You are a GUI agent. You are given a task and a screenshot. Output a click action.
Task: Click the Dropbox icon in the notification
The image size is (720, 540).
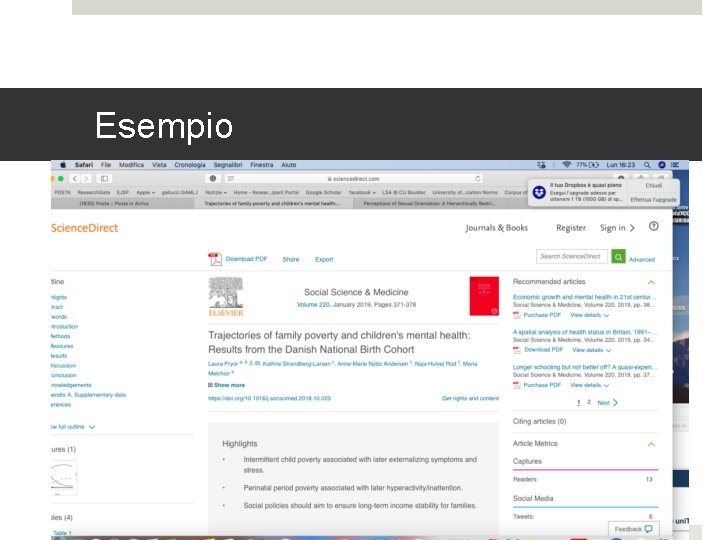click(539, 192)
